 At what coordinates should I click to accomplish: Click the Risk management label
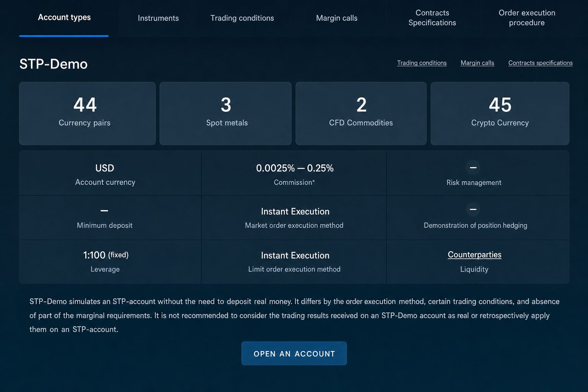(474, 183)
